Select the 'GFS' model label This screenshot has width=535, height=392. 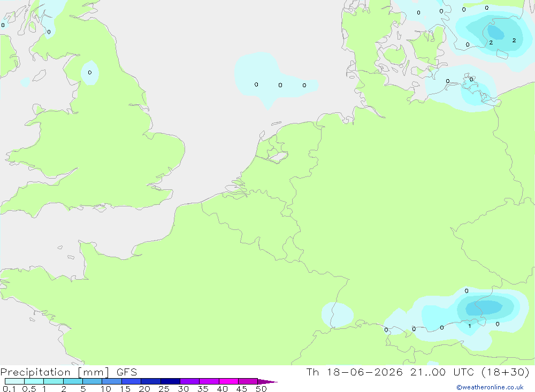[x=127, y=372]
